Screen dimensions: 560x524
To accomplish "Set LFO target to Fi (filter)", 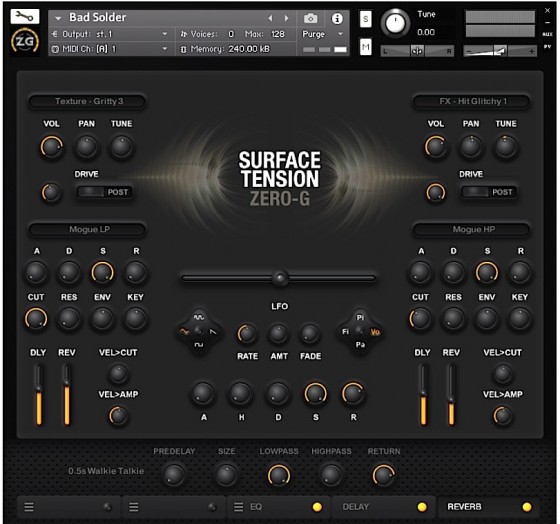I will pos(345,331).
